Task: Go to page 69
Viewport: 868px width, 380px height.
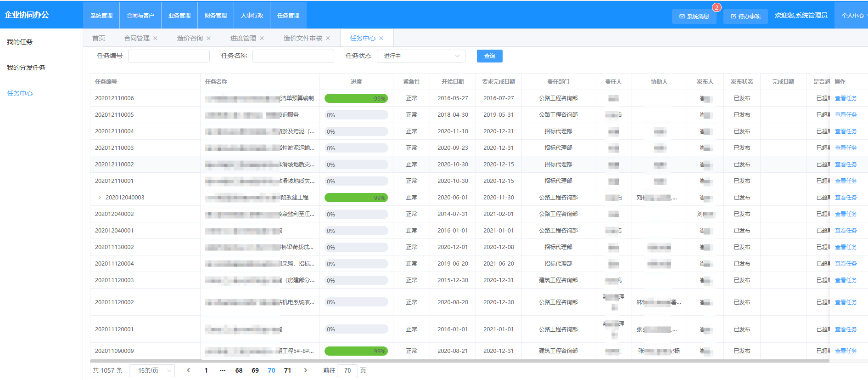Action: point(255,370)
